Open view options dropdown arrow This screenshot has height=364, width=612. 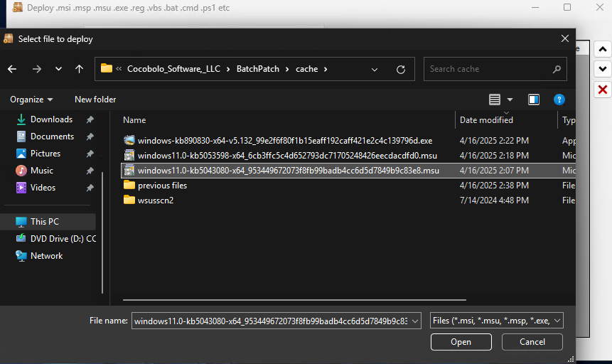coord(510,100)
